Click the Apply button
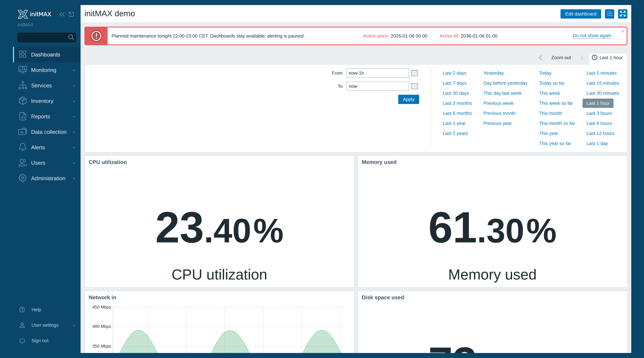Image resolution: width=644 pixels, height=358 pixels. (x=408, y=99)
